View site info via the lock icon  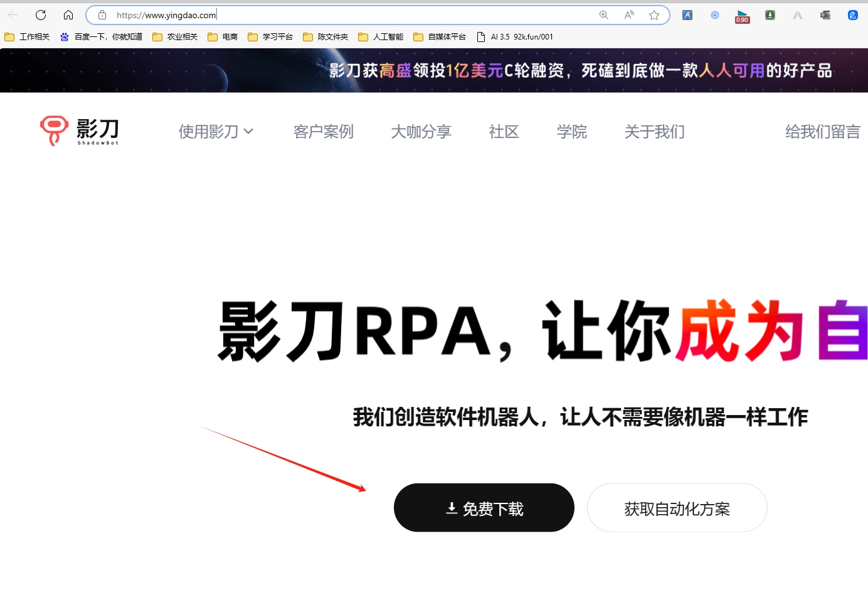(102, 15)
